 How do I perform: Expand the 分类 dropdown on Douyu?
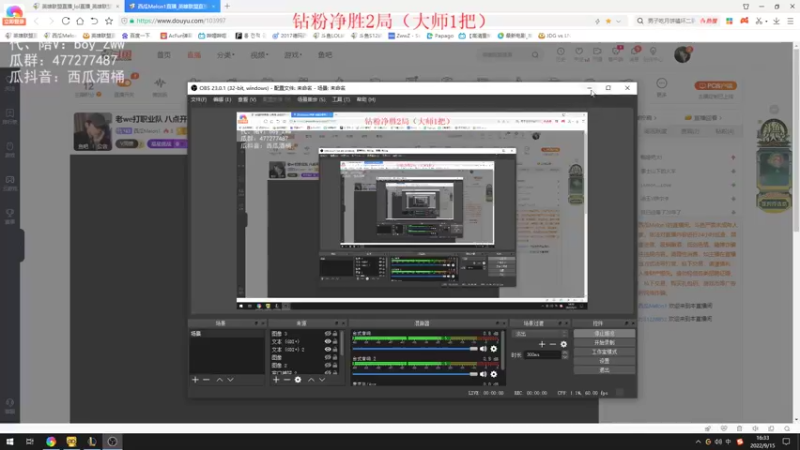(226, 55)
